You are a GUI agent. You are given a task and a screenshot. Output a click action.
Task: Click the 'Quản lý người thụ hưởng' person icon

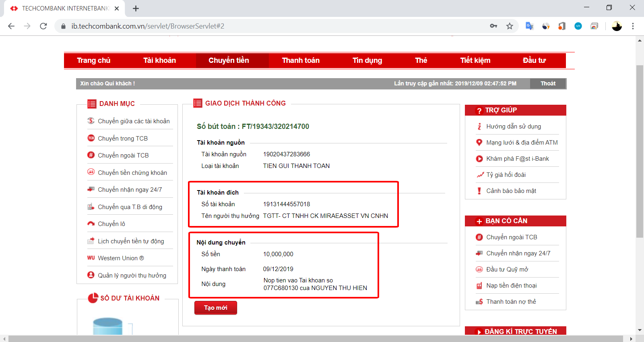point(91,275)
